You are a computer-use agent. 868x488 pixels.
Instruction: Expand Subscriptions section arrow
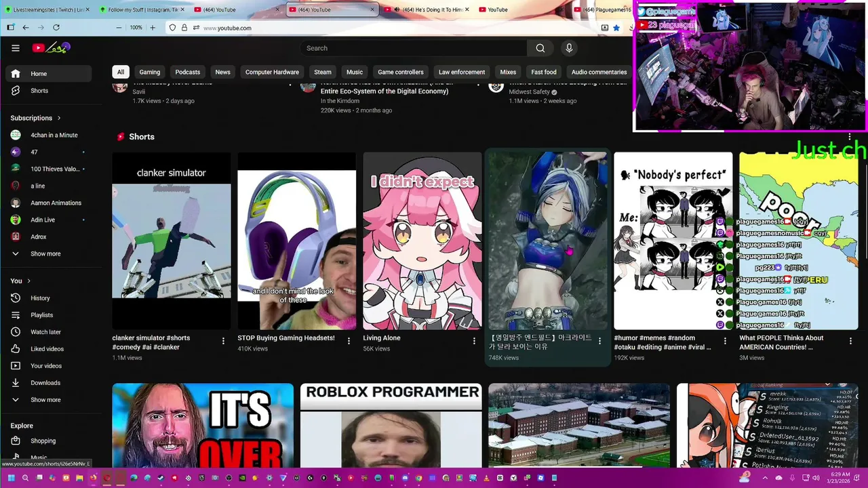click(x=59, y=118)
